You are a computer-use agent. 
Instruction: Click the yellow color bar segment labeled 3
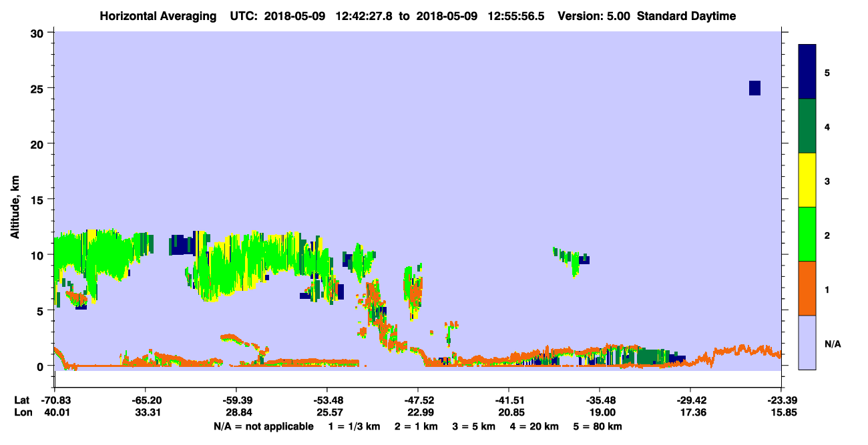(x=807, y=180)
